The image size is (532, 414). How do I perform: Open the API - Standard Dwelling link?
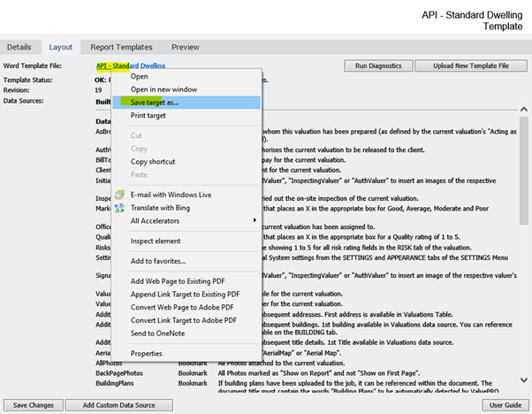click(x=131, y=65)
